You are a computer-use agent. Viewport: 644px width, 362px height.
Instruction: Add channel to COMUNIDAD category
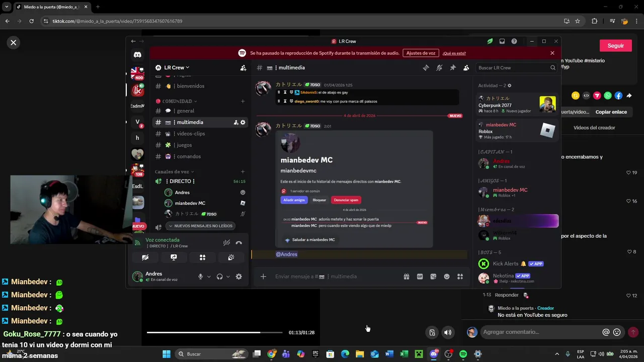(x=243, y=101)
